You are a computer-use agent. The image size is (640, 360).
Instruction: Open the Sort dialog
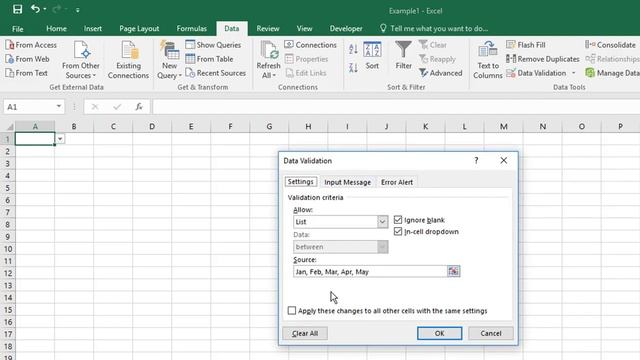coord(372,56)
